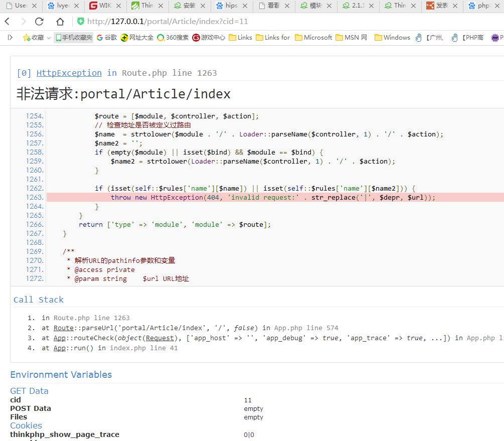504x441 pixels.
Task: Open the 【PHP高 bookmark
Action: coord(467,38)
